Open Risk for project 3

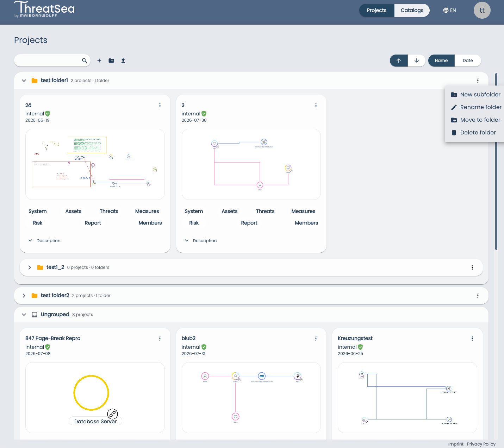pyautogui.click(x=194, y=223)
